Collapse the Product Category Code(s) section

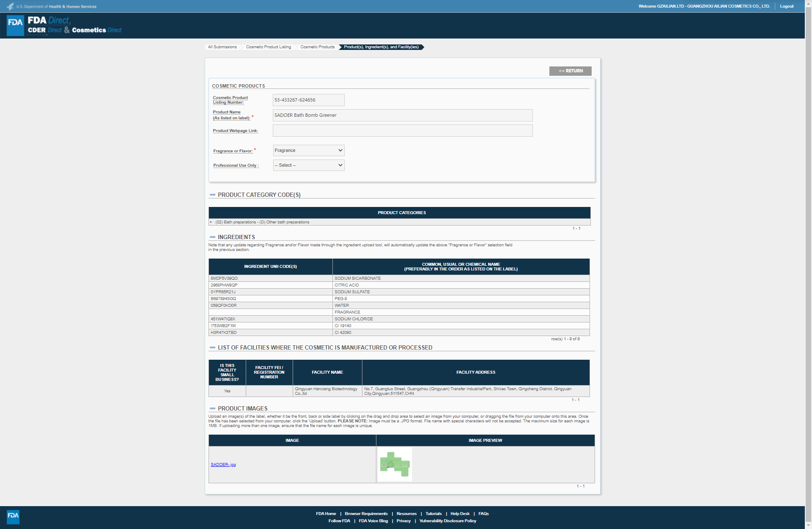(212, 195)
